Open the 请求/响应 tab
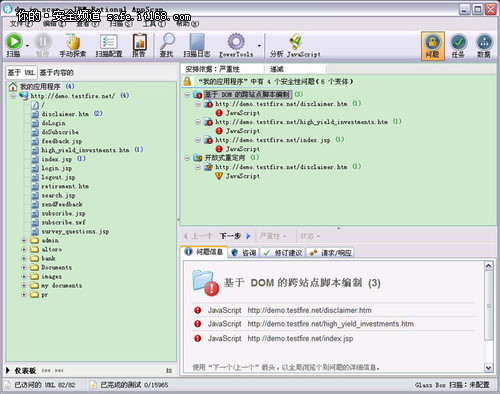This screenshot has height=394, width=500. click(x=330, y=253)
